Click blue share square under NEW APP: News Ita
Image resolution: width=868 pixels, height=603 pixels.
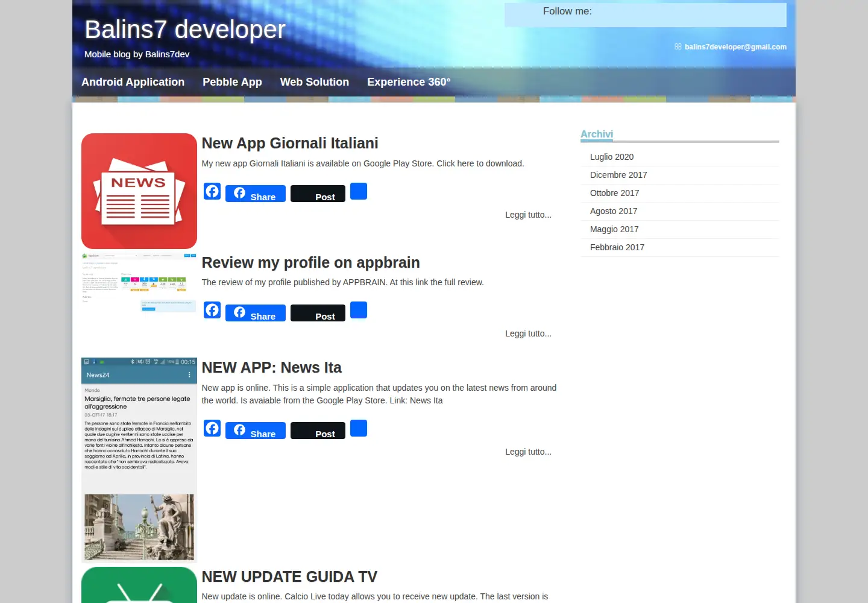[x=359, y=428]
